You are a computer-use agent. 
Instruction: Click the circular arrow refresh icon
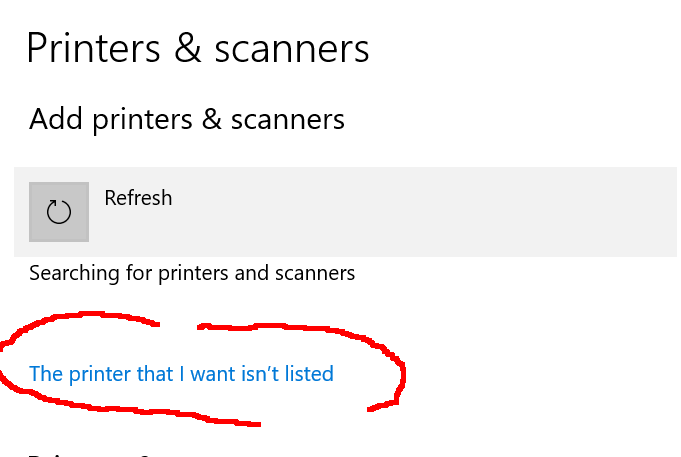tap(59, 212)
